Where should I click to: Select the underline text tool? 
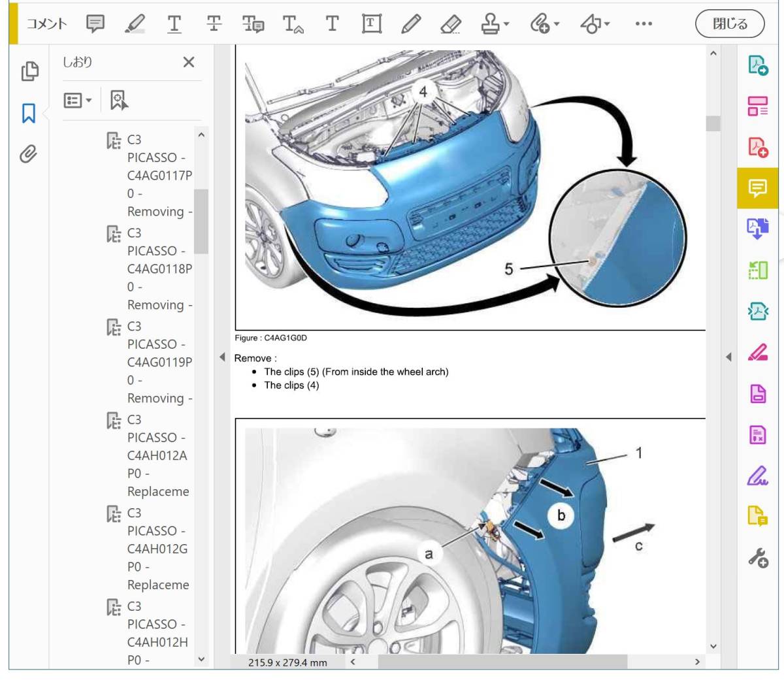[174, 24]
